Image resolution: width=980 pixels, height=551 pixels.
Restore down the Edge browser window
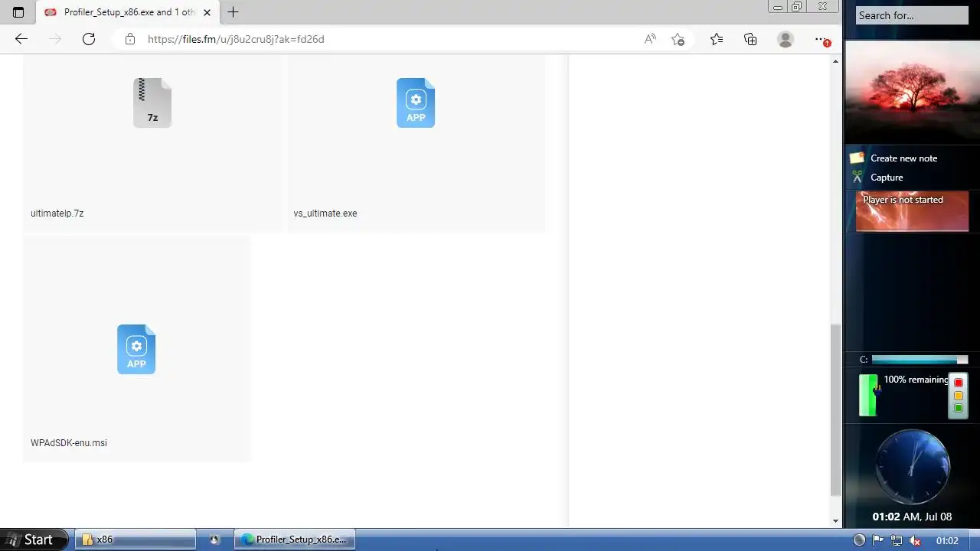pos(797,7)
